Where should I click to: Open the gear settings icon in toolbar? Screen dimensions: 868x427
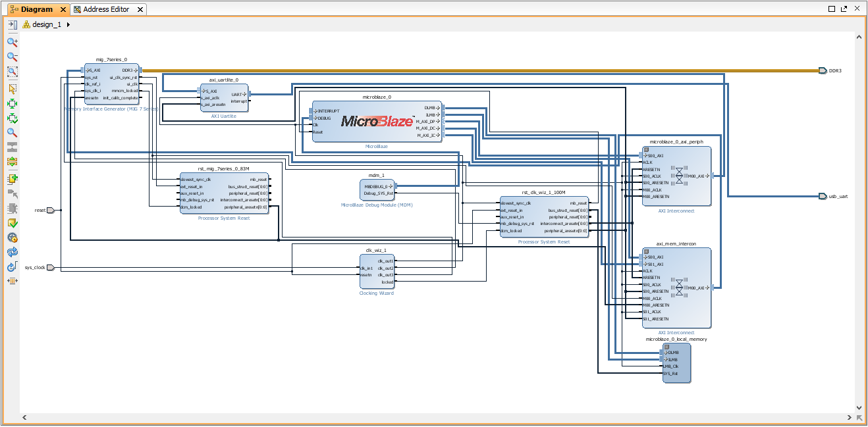tap(12, 238)
